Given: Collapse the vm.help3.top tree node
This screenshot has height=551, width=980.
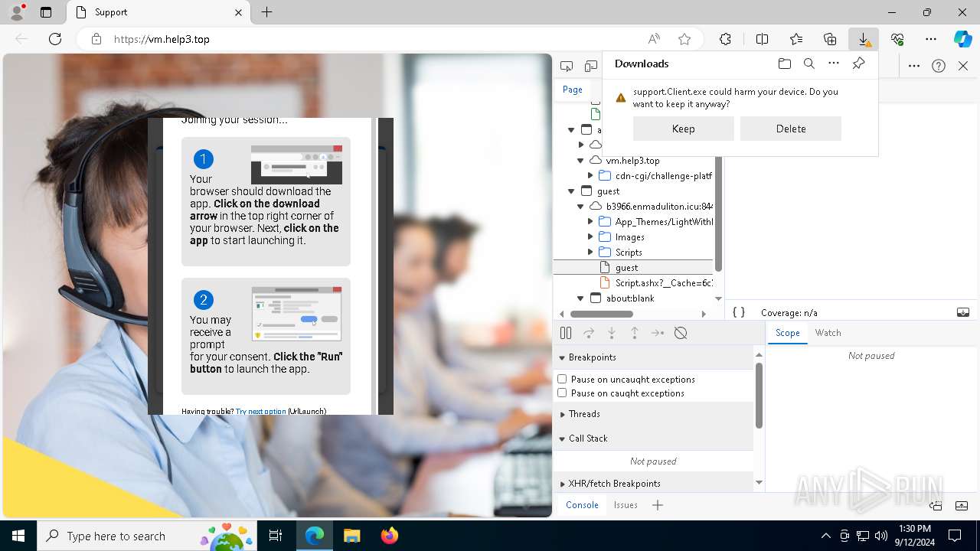Looking at the screenshot, I should [x=581, y=161].
